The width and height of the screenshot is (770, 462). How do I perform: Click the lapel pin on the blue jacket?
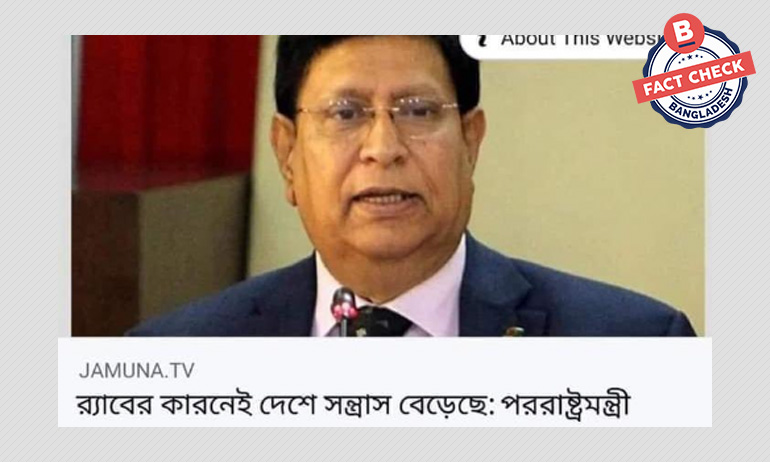coord(514,331)
